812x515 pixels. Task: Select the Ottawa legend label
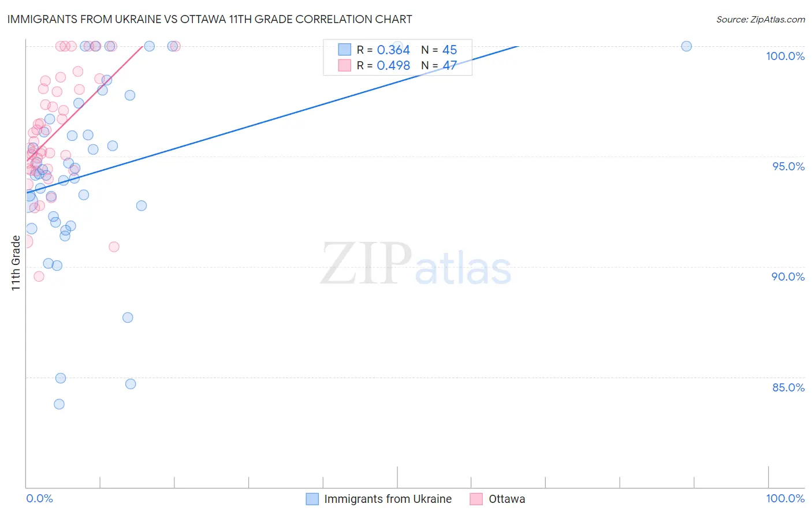click(507, 499)
